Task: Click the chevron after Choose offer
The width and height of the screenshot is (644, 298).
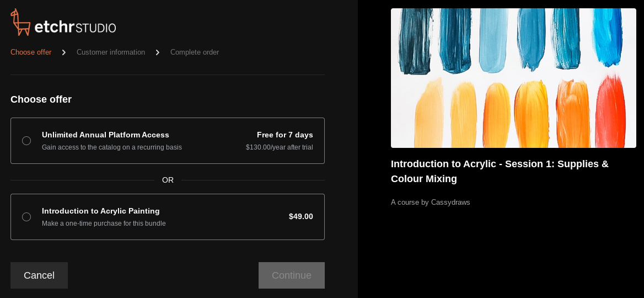Action: click(x=64, y=52)
